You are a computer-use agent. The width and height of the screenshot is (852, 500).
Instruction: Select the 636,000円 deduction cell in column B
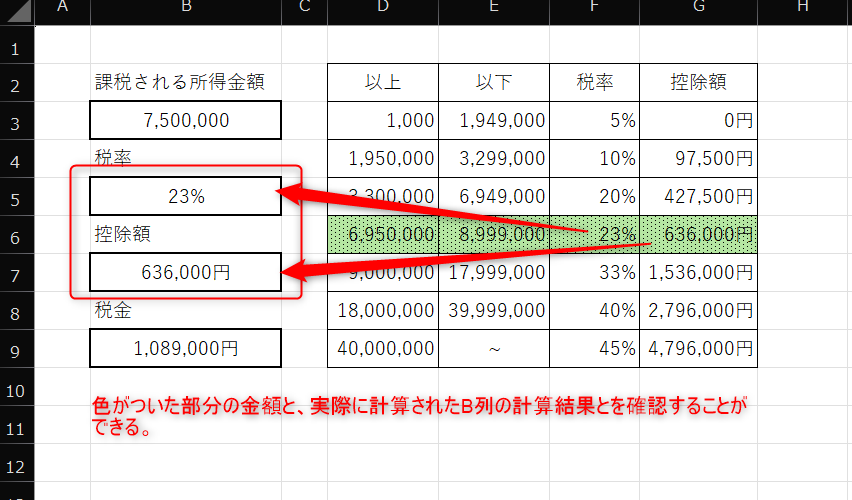click(x=186, y=272)
